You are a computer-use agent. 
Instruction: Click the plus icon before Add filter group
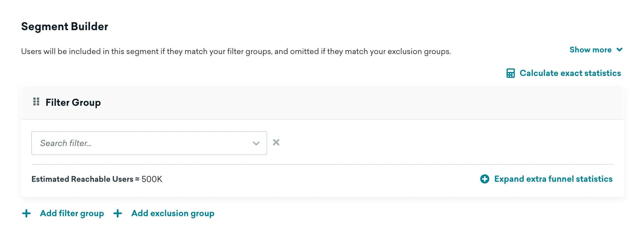(27, 214)
